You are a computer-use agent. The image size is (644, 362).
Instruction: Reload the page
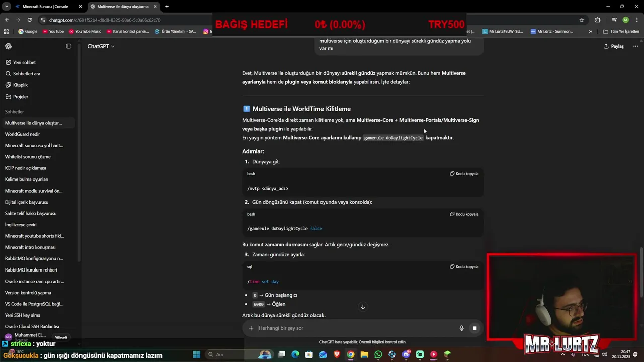click(x=30, y=20)
